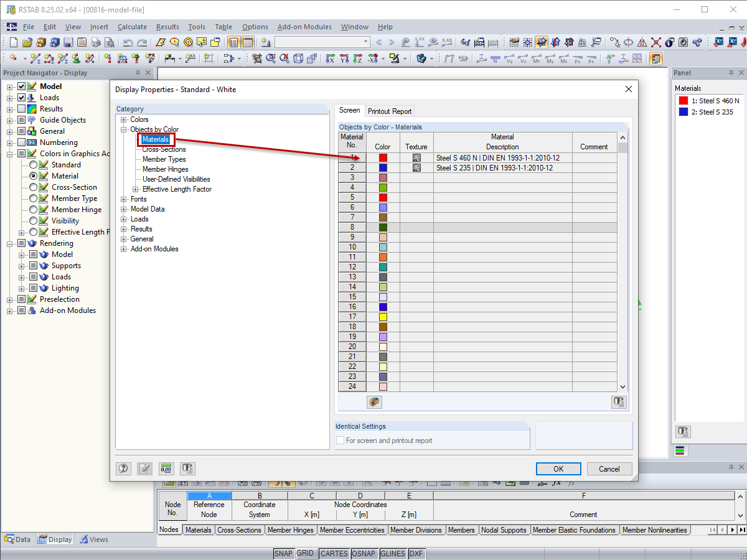Open the Calculate menu

pos(132,27)
